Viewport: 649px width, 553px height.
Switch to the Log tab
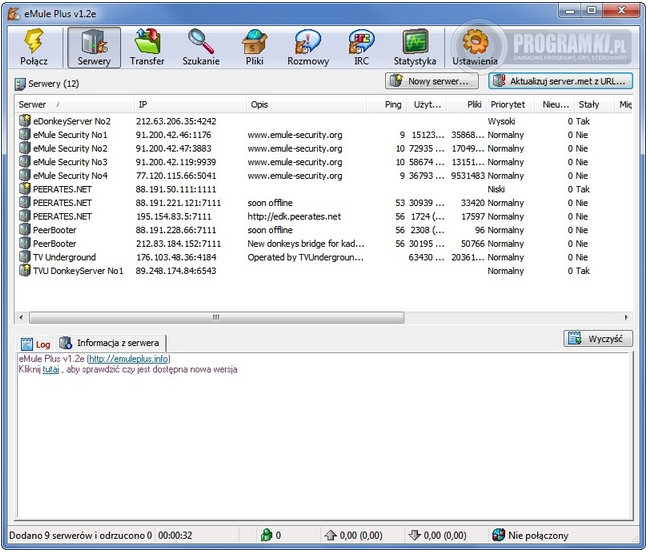(36, 344)
